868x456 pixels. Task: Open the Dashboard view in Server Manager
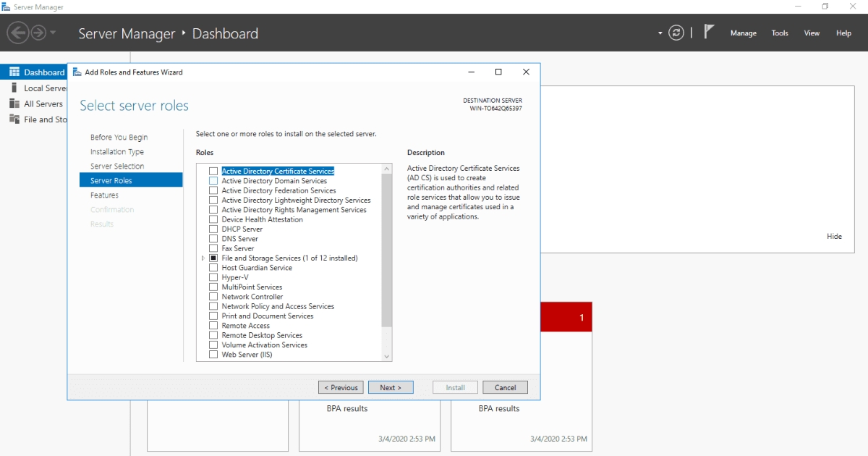[35, 72]
